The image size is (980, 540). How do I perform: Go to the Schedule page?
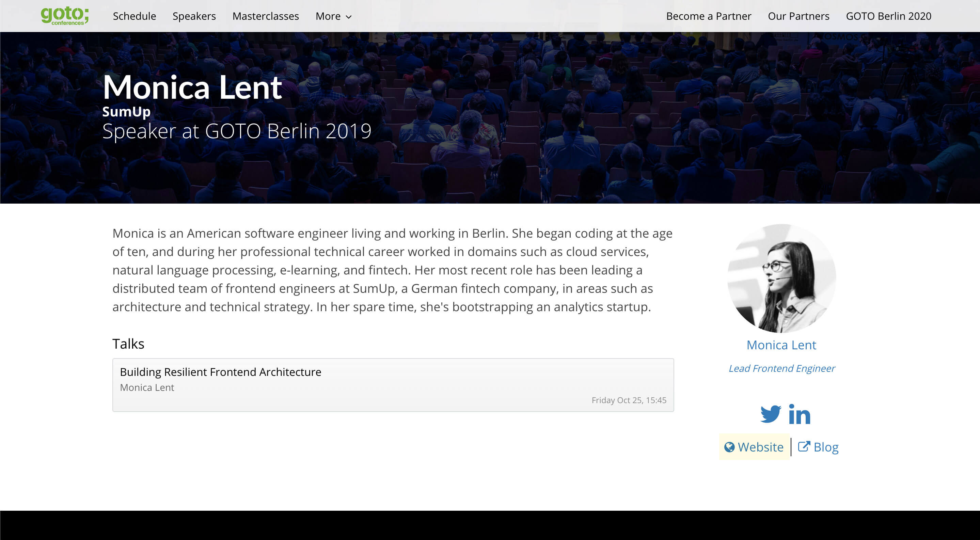pyautogui.click(x=134, y=16)
